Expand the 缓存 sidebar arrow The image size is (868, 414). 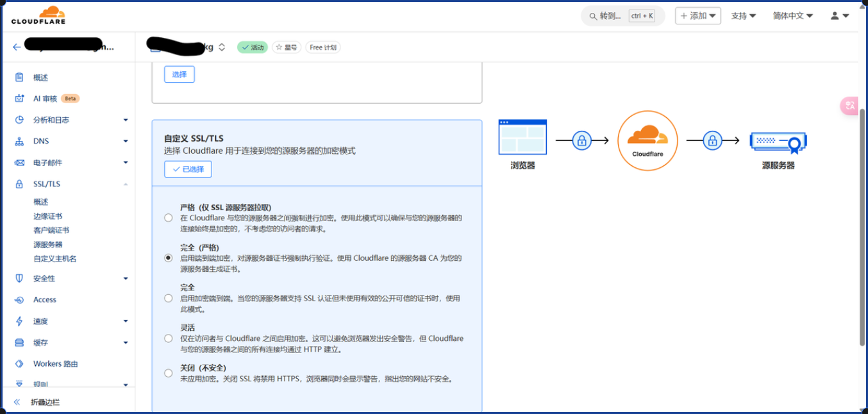(x=126, y=343)
